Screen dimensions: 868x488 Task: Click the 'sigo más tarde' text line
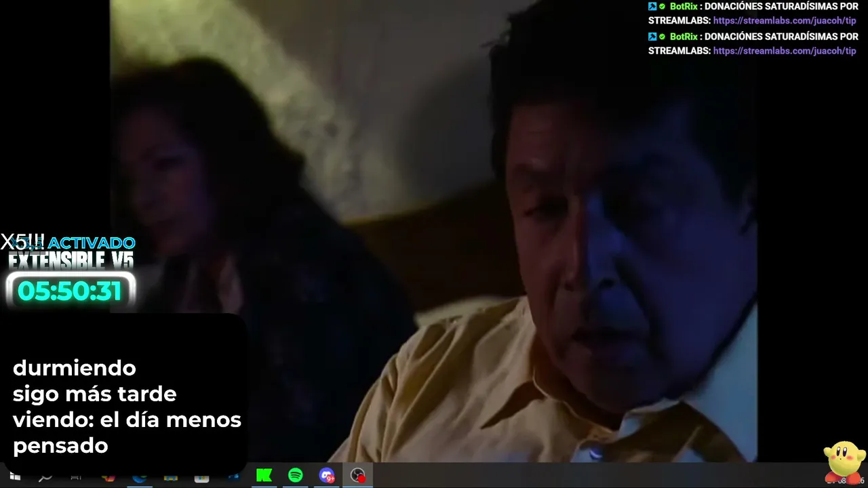[94, 394]
